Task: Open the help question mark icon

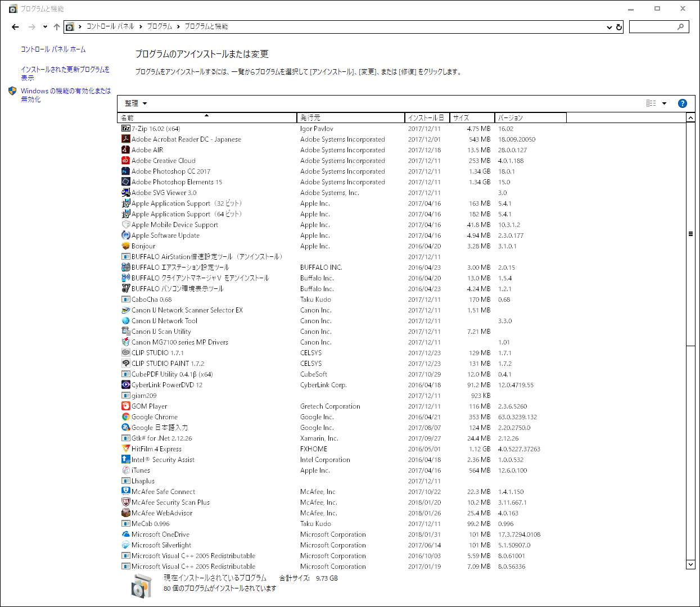Action: [683, 103]
